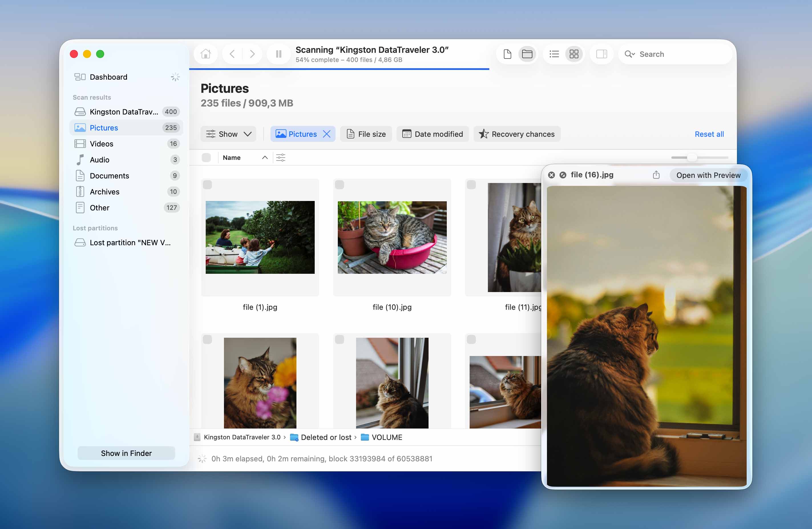This screenshot has height=529, width=812.
Task: Open sorting options next to Name column
Action: point(280,157)
